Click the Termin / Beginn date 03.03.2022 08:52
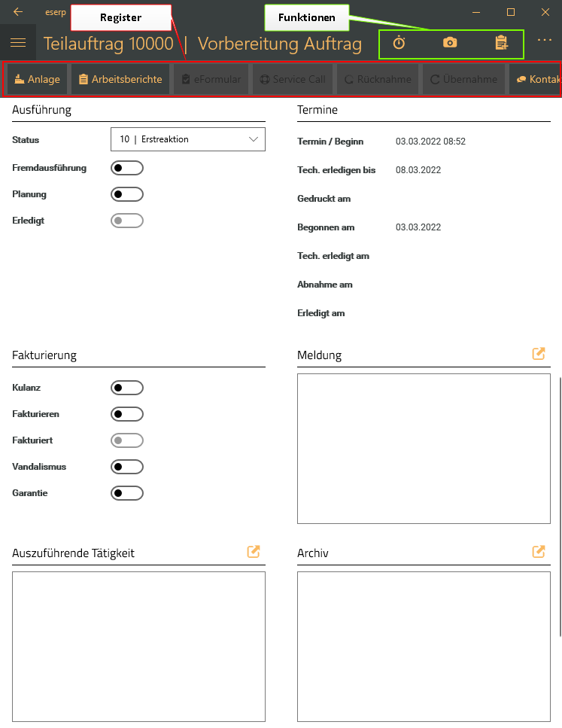Image resolution: width=562 pixels, height=728 pixels. tap(430, 141)
